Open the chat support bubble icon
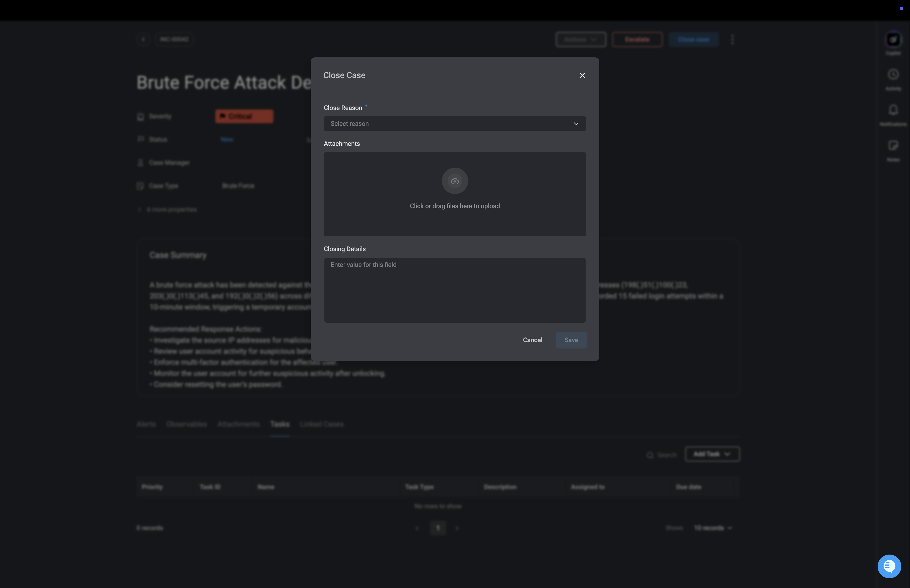Viewport: 910px width, 588px height. click(x=889, y=566)
